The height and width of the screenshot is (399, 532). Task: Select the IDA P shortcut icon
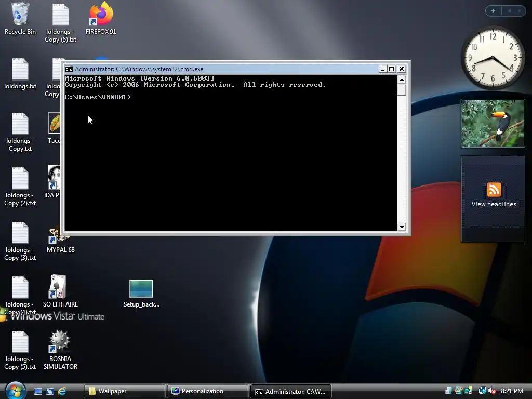click(54, 178)
